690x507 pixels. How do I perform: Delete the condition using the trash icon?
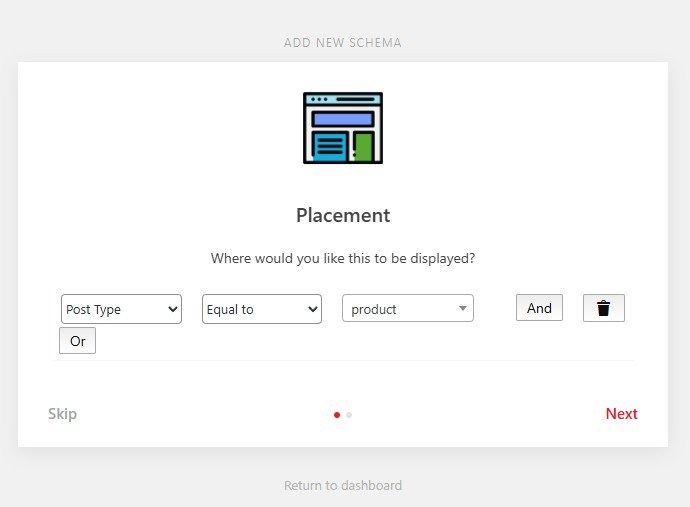tap(603, 308)
